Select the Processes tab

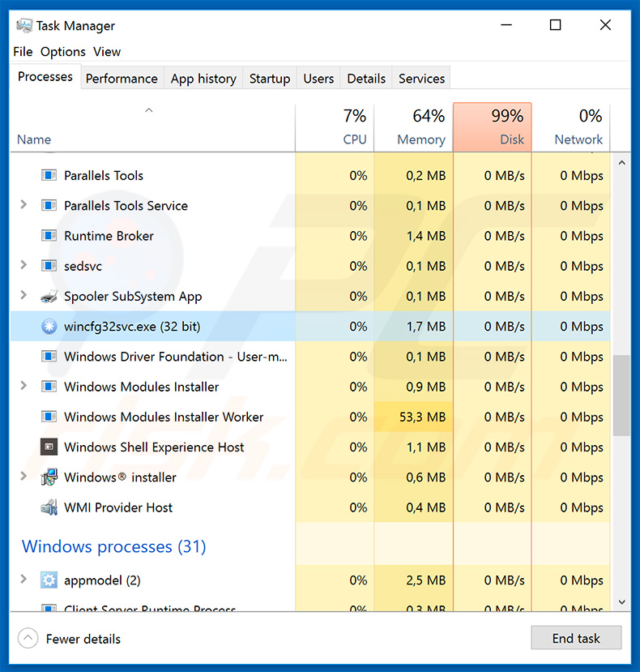pyautogui.click(x=45, y=77)
